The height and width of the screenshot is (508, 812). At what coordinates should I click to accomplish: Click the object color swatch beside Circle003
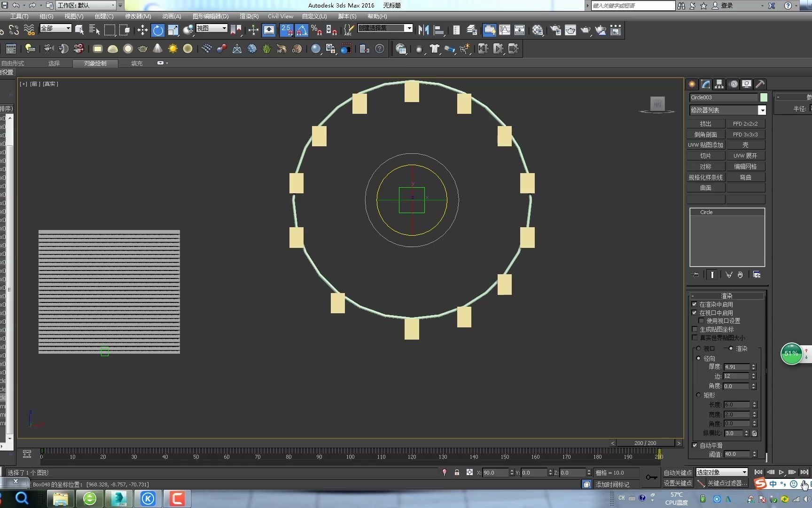pyautogui.click(x=764, y=97)
